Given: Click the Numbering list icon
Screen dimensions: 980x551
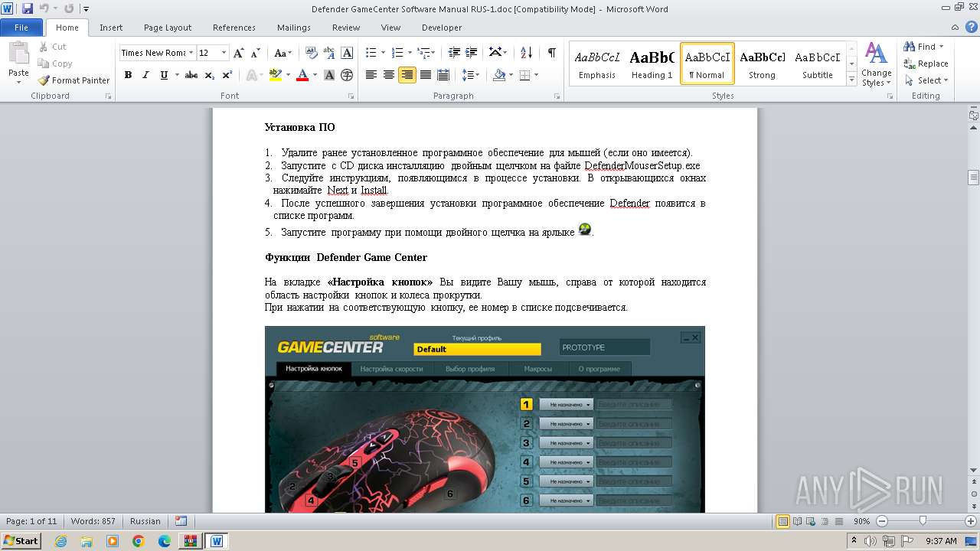Looking at the screenshot, I should point(397,53).
